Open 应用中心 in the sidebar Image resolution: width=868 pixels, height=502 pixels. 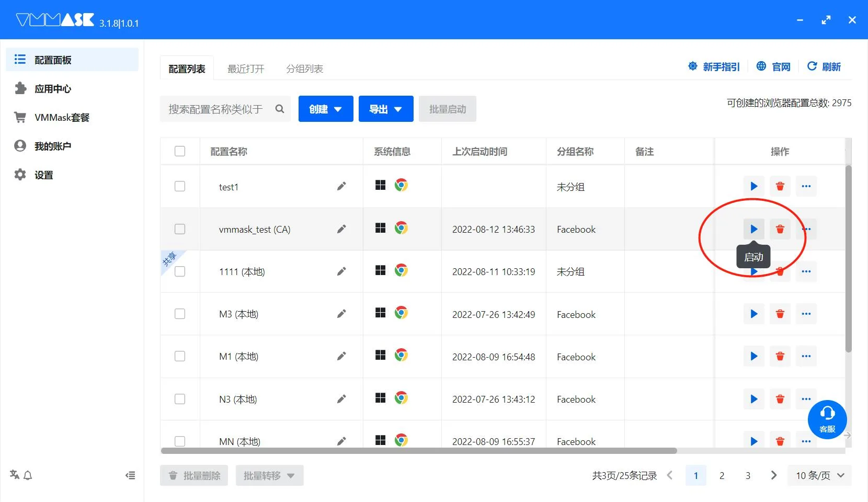72,88
